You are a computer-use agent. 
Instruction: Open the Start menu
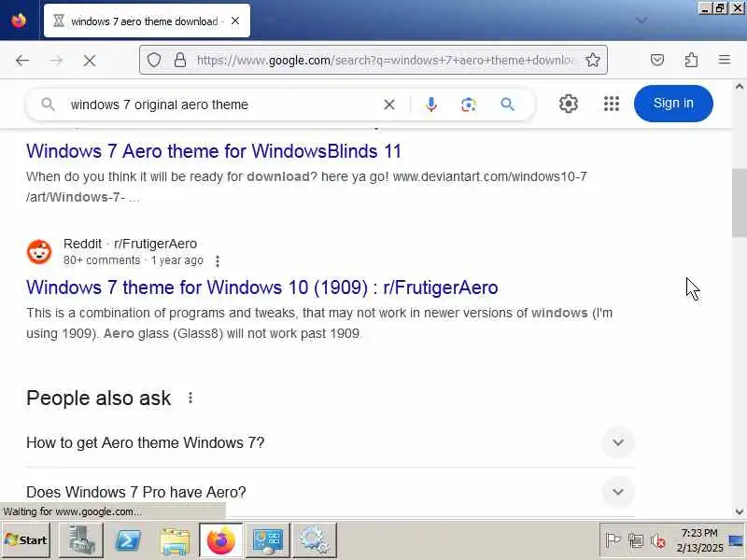(26, 540)
